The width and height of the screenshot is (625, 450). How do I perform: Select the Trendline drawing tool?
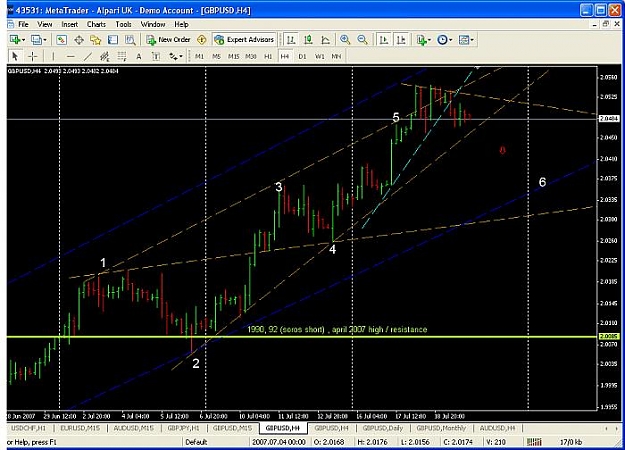pos(88,56)
